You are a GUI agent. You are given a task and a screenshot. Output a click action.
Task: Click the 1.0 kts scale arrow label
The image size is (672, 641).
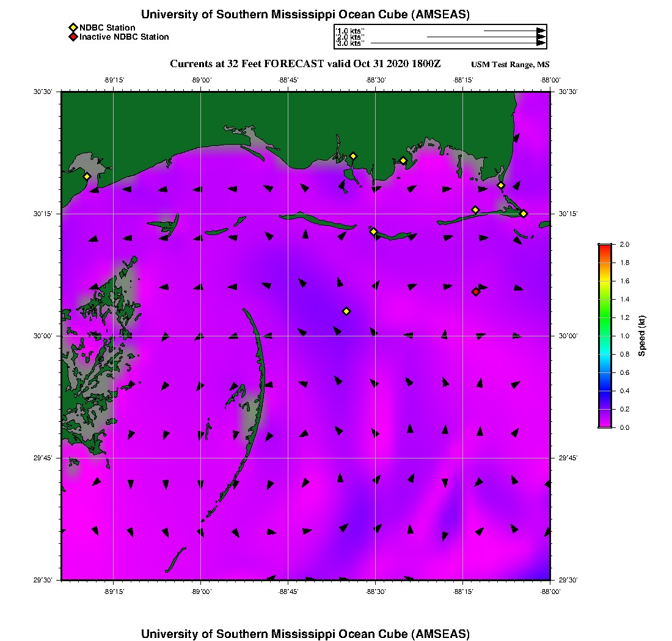tap(351, 31)
